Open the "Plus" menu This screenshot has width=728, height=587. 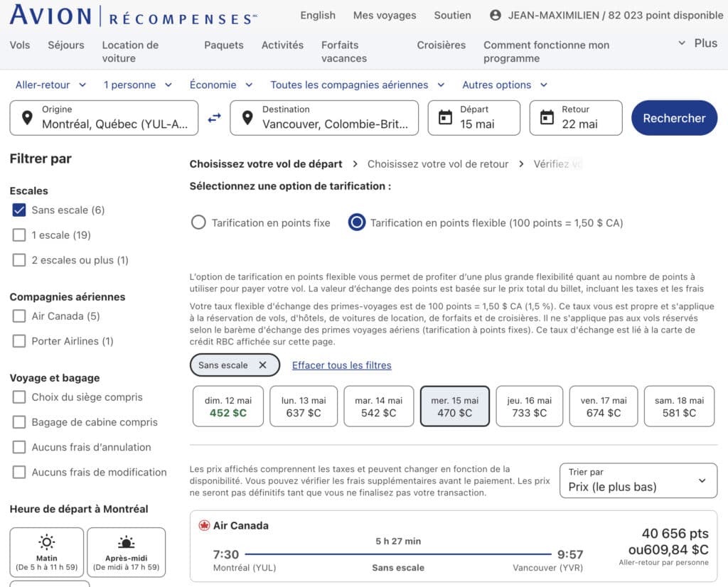click(700, 43)
